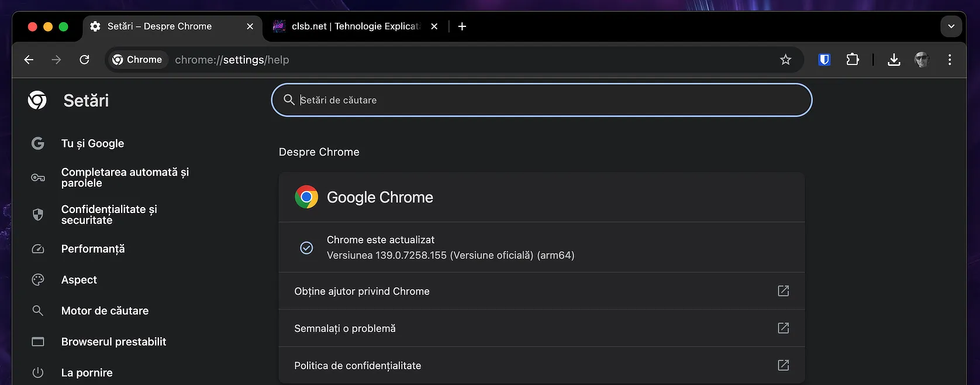Click the Chrome logo beside Setări
The height and width of the screenshot is (385, 980).
point(37,100)
